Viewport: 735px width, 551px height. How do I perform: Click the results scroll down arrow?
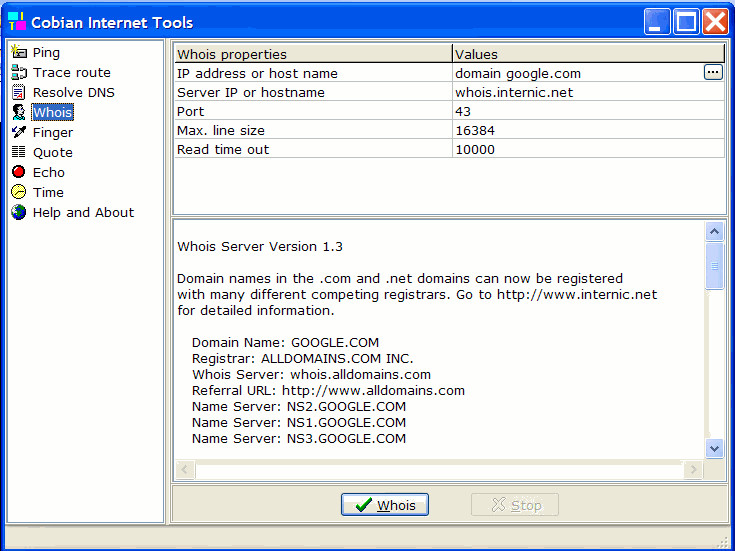[714, 448]
